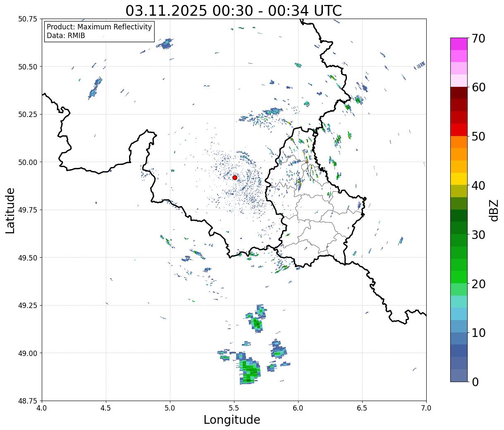Click latitude tick label 50.75
The height and width of the screenshot is (430, 504).
tap(28, 19)
